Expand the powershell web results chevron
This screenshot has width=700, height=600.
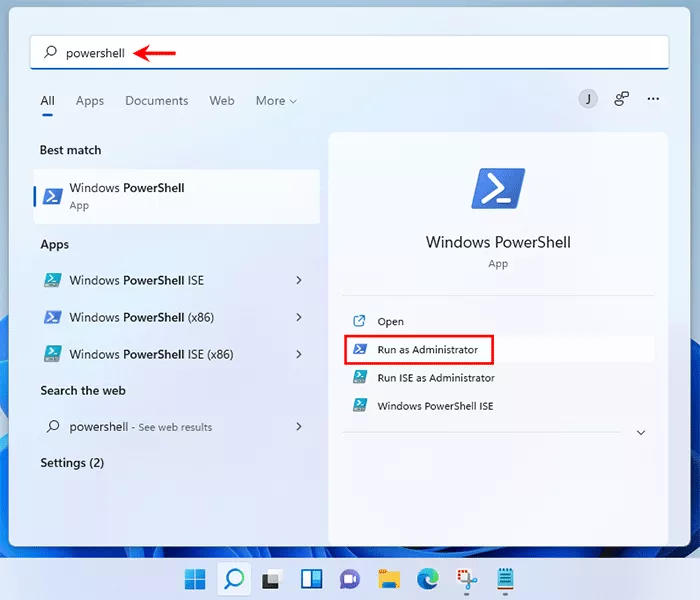[x=299, y=427]
